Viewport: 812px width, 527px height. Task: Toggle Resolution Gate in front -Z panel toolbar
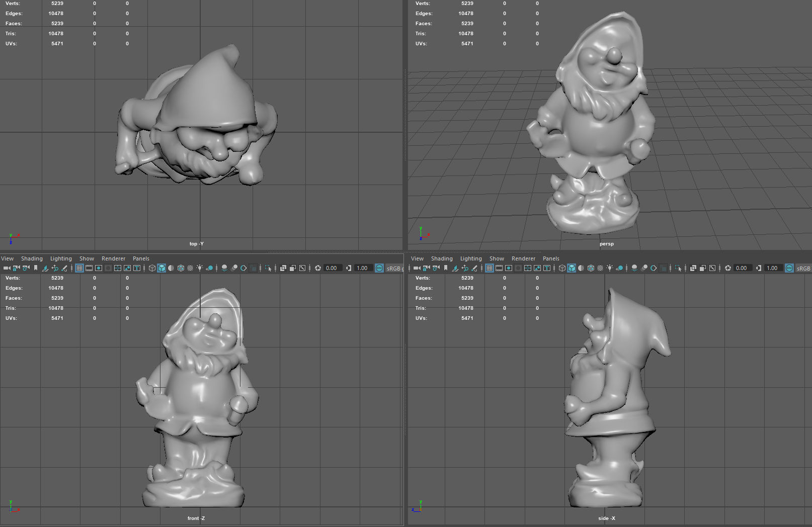99,268
